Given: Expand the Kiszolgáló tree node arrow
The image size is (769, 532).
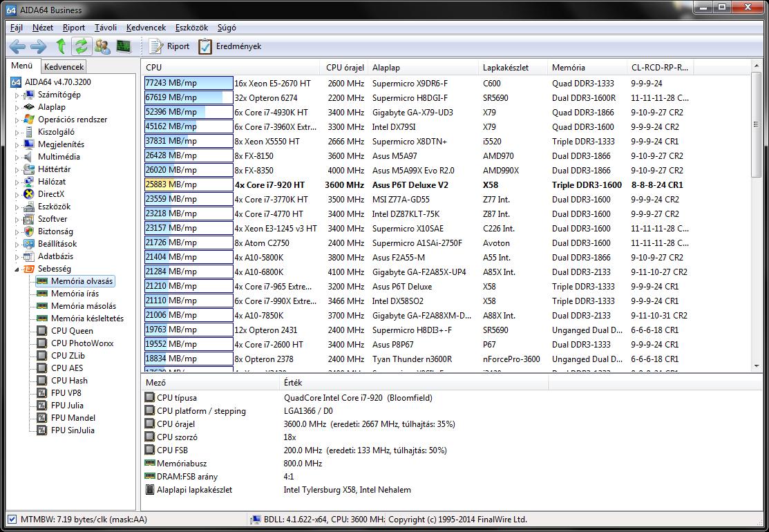Looking at the screenshot, I should click(17, 133).
